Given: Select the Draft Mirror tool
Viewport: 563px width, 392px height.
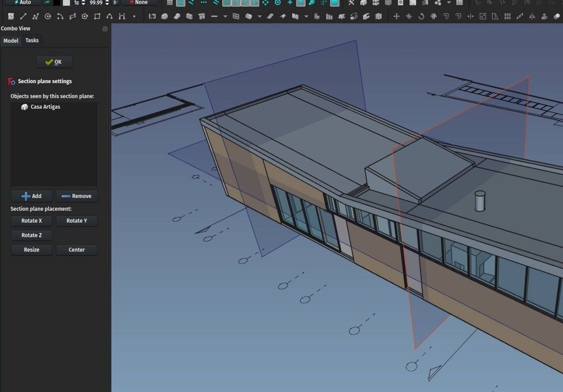Looking at the screenshot, I should coord(532,16).
